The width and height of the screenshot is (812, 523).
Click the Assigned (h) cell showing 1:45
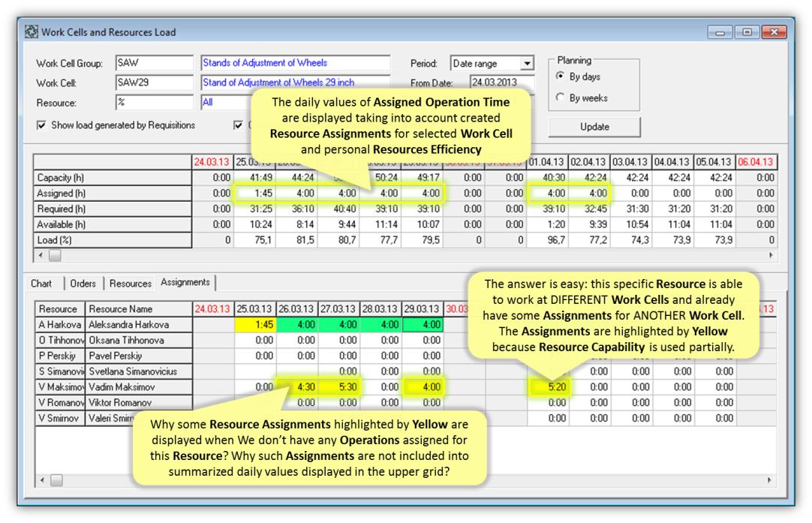click(x=254, y=193)
